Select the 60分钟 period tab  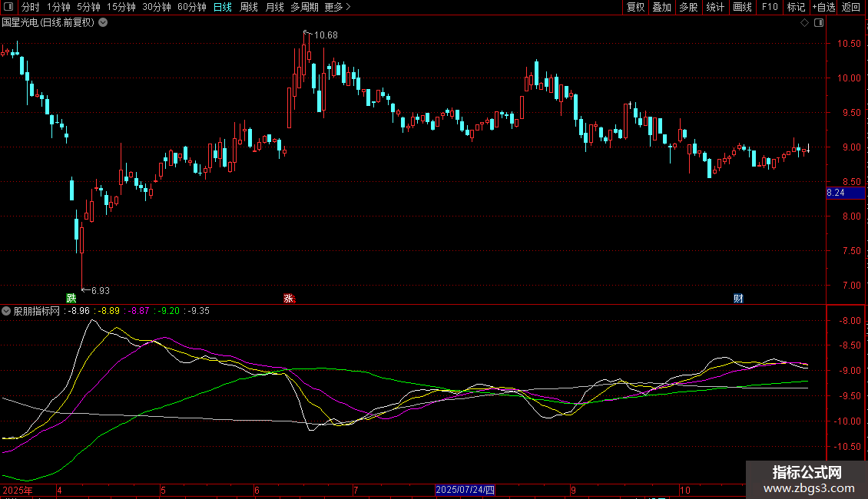point(191,8)
